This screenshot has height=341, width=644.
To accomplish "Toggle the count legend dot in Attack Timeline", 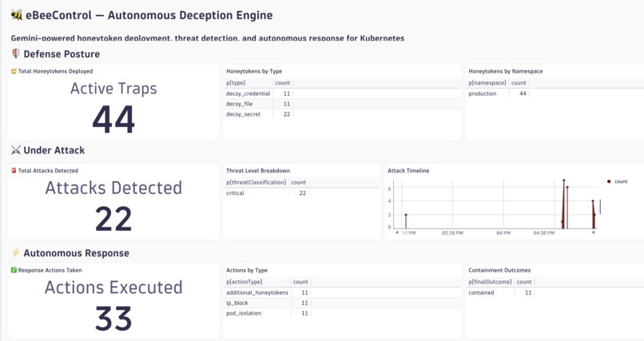I will click(609, 181).
